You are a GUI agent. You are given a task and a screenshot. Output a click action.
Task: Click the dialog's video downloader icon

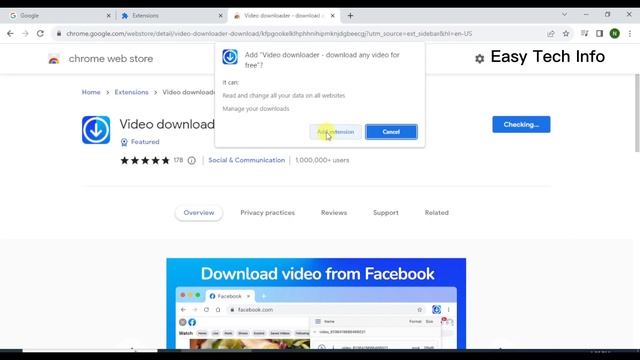[x=230, y=57]
